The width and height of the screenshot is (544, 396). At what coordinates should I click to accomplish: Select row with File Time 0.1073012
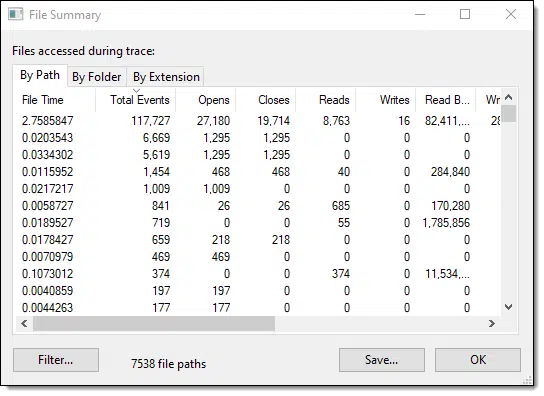(x=257, y=274)
